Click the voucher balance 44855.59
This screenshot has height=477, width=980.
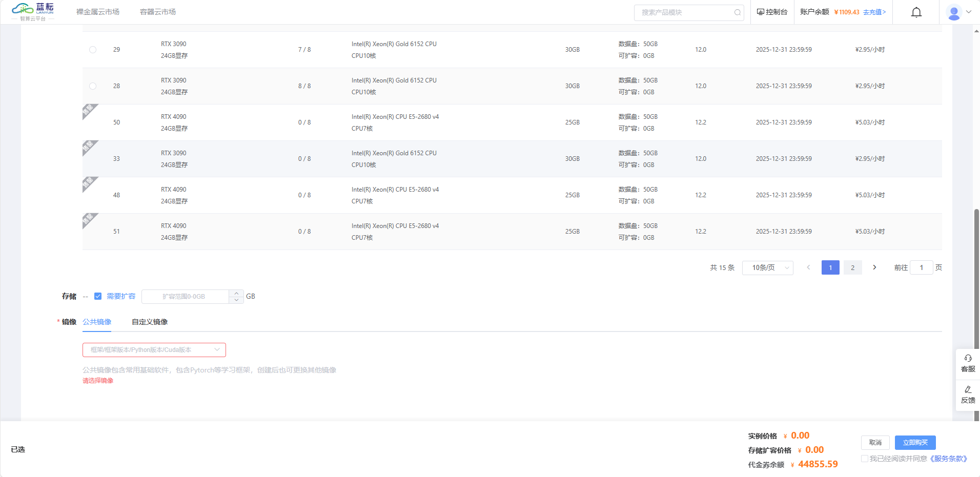[x=818, y=464]
